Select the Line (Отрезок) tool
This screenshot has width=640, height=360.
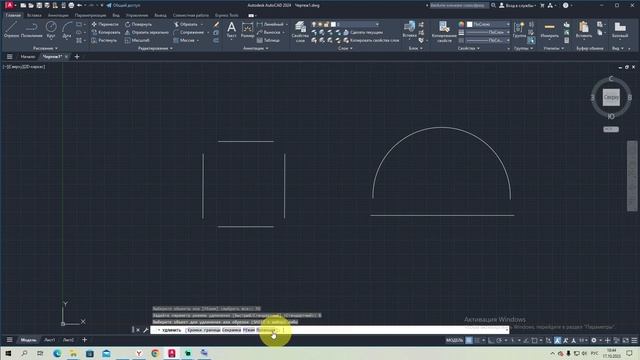pyautogui.click(x=11, y=30)
